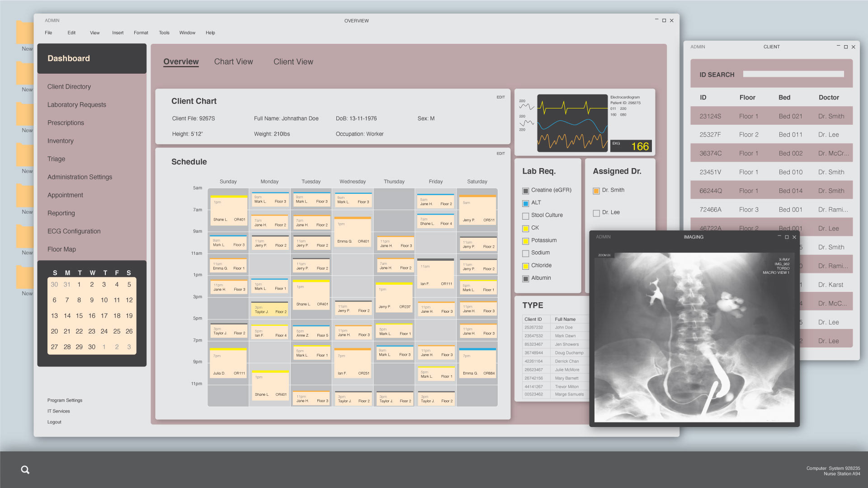Click Logout in the sidebar
This screenshot has width=868, height=488.
tap(54, 422)
